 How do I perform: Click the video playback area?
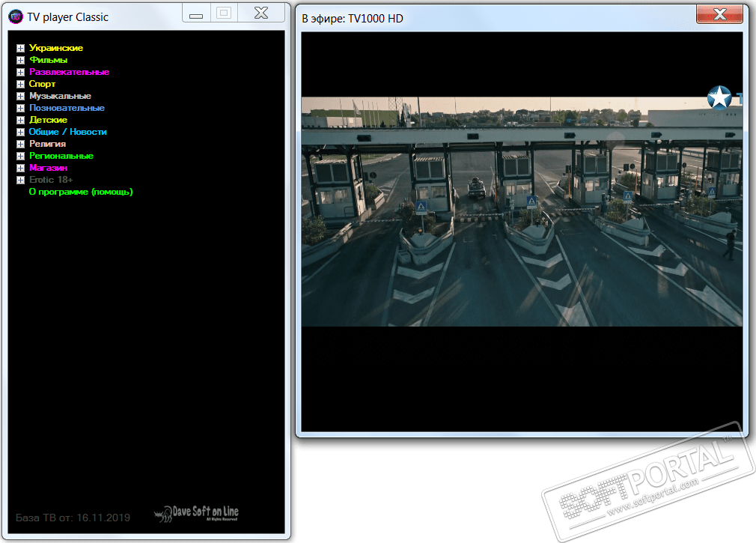tap(522, 225)
